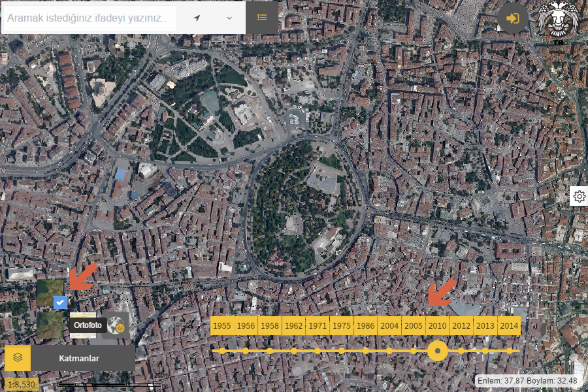Click the 2010 timeline slider handle
588x392 pixels.
point(437,351)
